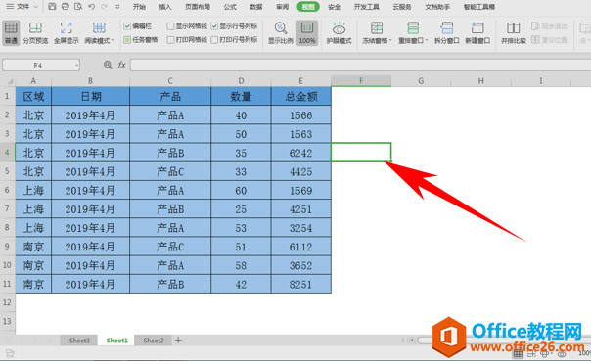Select column G header
591x364 pixels.
point(421,81)
